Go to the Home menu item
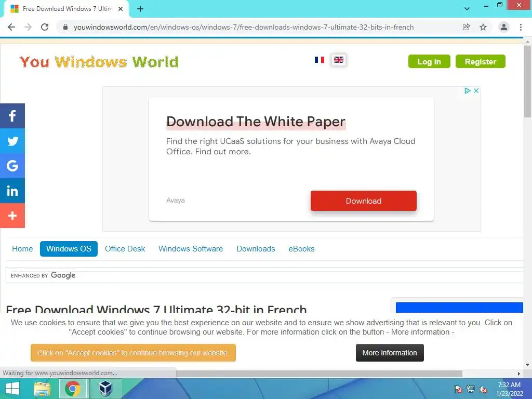Screen dimensions: 532x399 pos(22,249)
